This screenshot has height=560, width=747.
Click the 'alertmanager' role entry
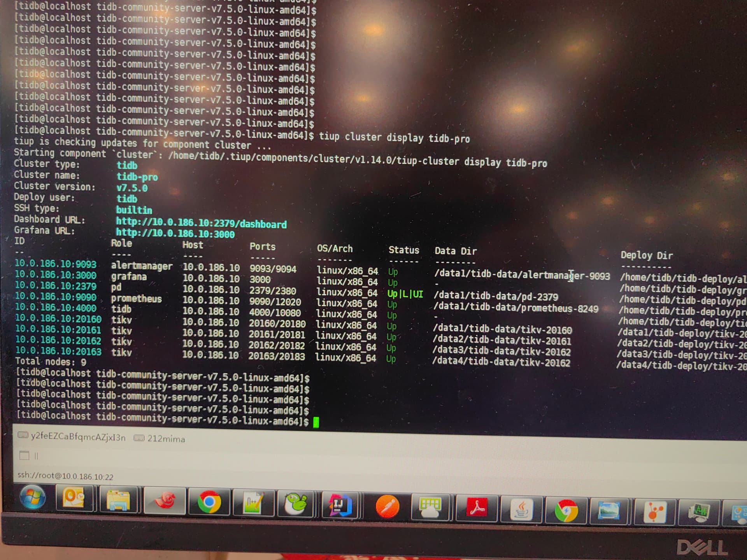tap(142, 266)
